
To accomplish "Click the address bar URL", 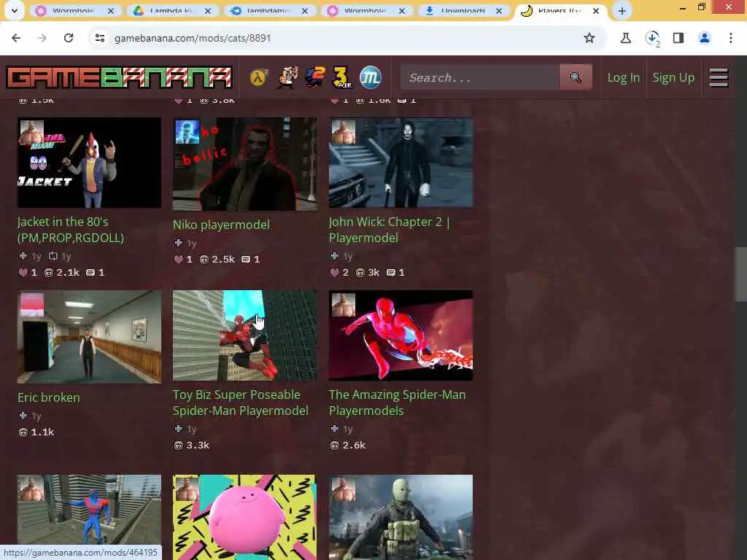I will pos(193,38).
